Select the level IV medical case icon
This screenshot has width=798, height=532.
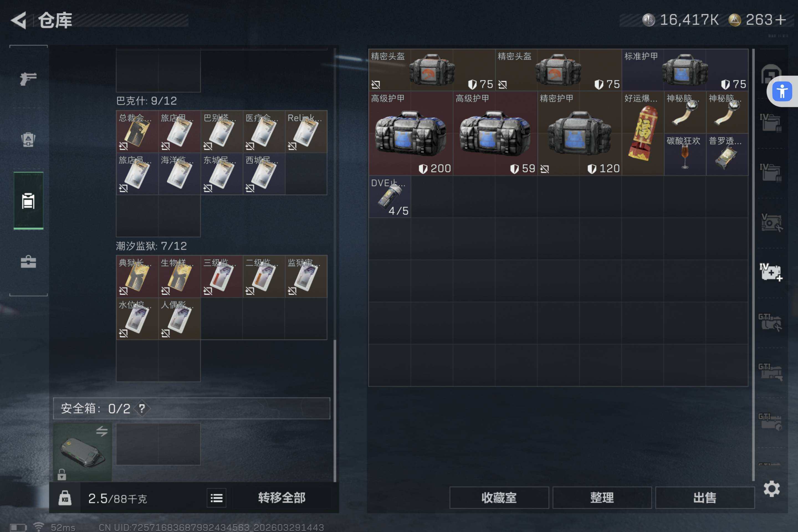[x=771, y=272]
